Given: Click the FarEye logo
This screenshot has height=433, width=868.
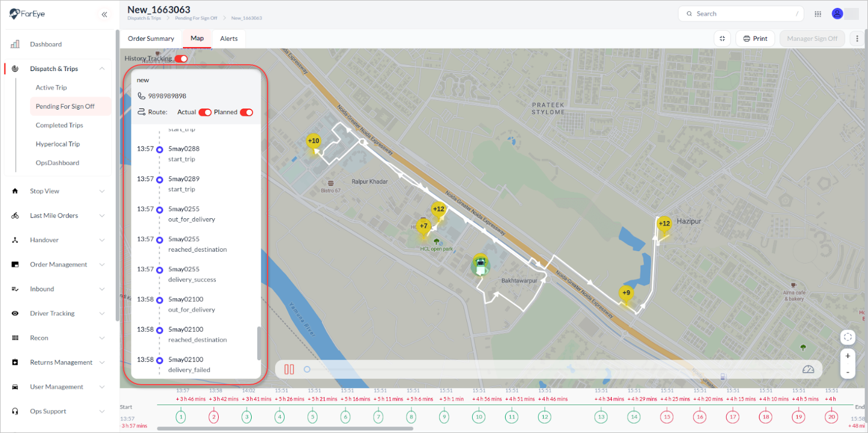Looking at the screenshot, I should 27,14.
